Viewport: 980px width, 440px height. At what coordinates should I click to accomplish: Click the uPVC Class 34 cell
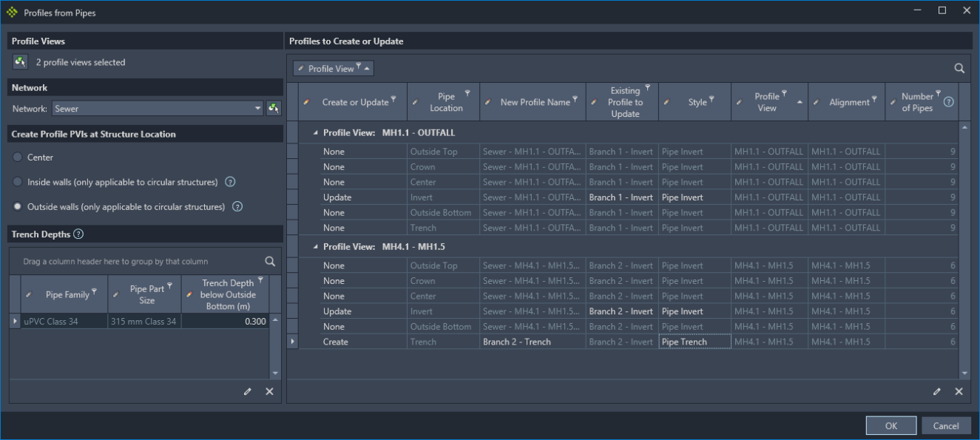click(x=64, y=321)
